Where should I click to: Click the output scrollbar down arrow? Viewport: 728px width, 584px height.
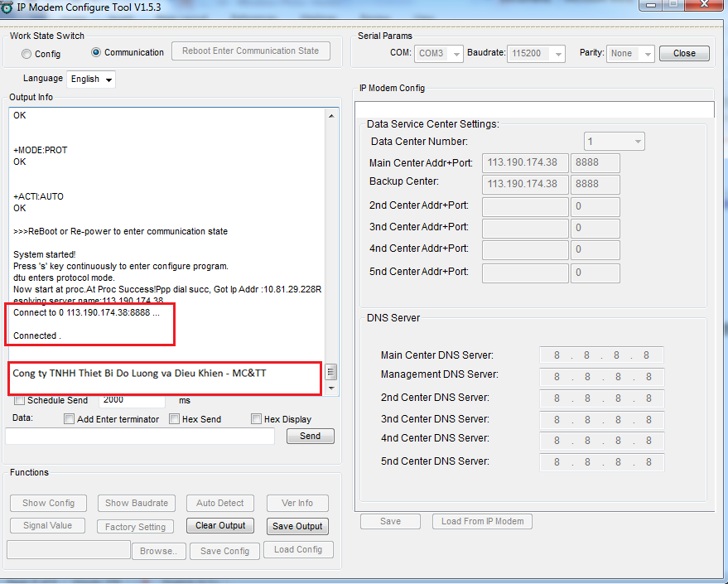click(331, 389)
